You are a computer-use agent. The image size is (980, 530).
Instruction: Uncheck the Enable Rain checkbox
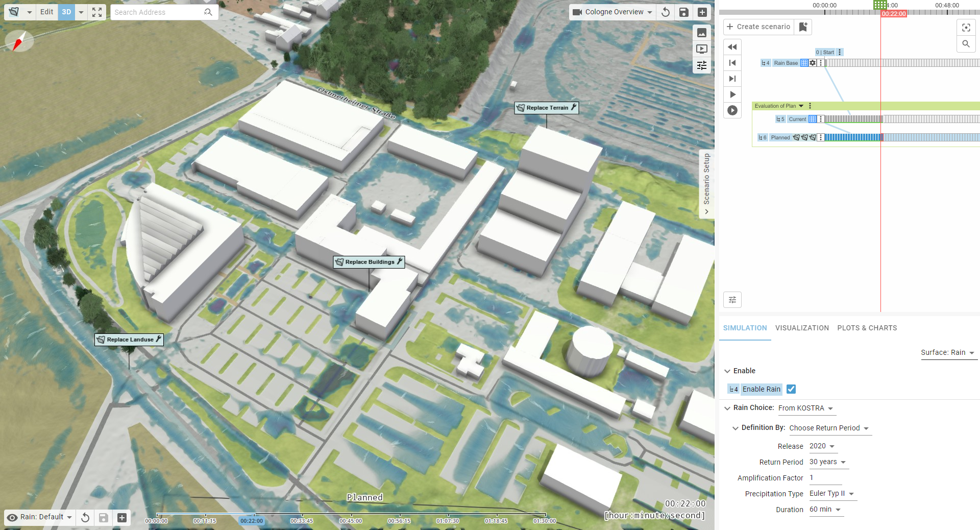pos(791,389)
